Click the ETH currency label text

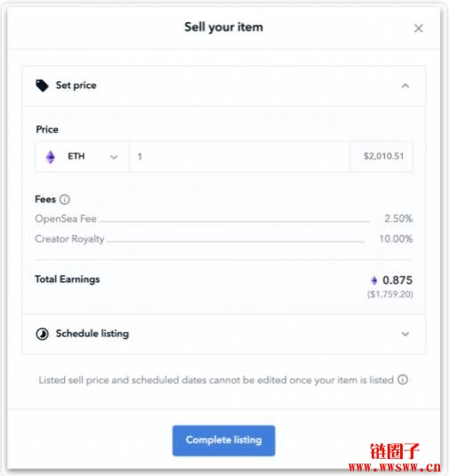coord(76,157)
